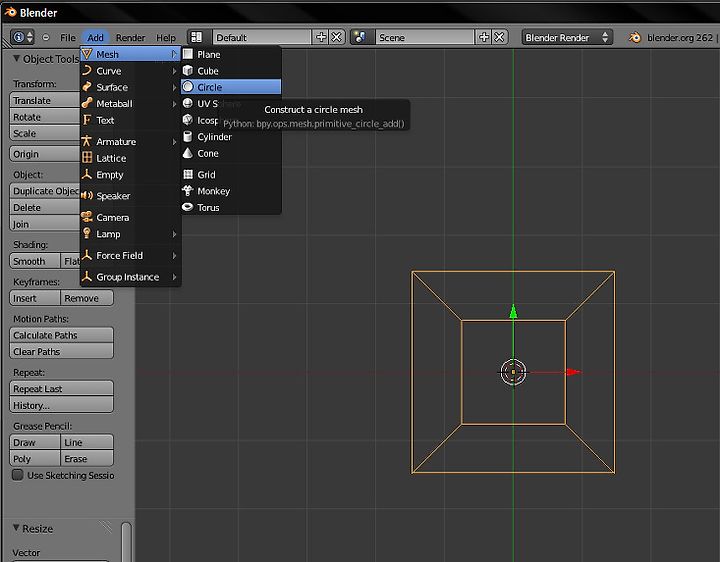This screenshot has height=562, width=720.
Task: Delete the Default screen layout with X
Action: pos(337,37)
